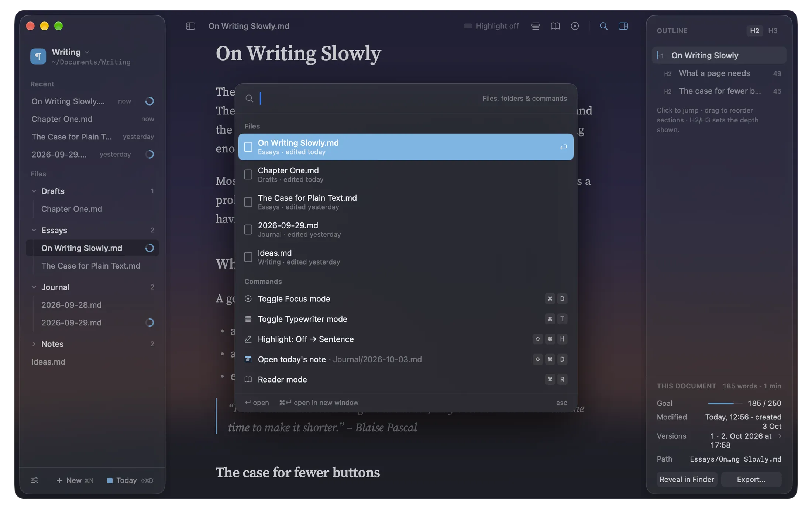Choose Highlight: Off → Sentence command

pyautogui.click(x=406, y=339)
